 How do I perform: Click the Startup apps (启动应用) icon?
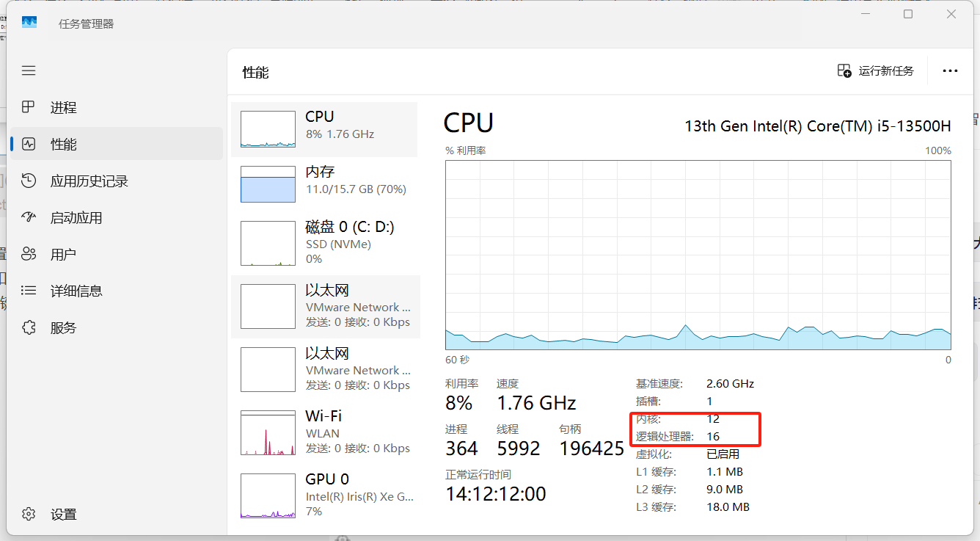[29, 217]
